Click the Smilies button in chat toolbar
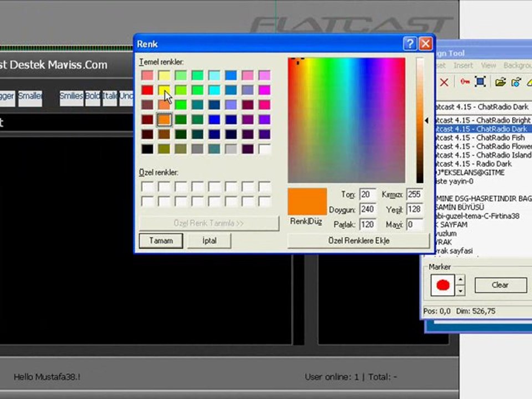The height and width of the screenshot is (399, 532). (71, 98)
